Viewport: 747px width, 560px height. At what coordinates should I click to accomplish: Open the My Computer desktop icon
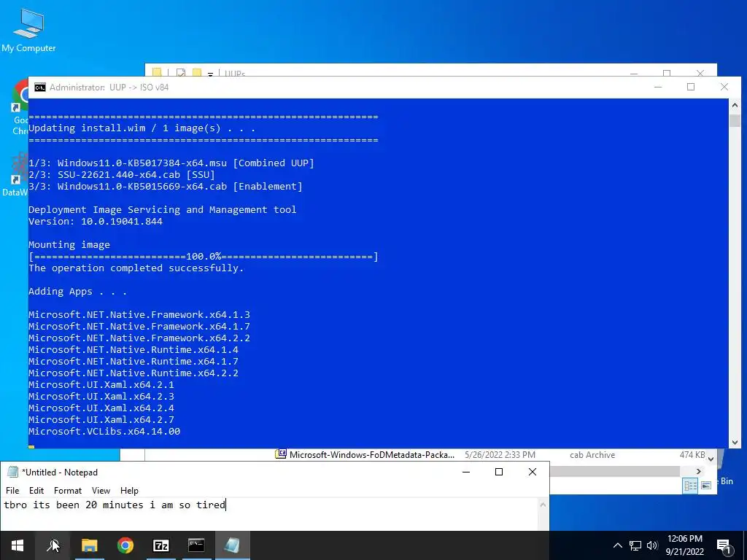coord(28,30)
